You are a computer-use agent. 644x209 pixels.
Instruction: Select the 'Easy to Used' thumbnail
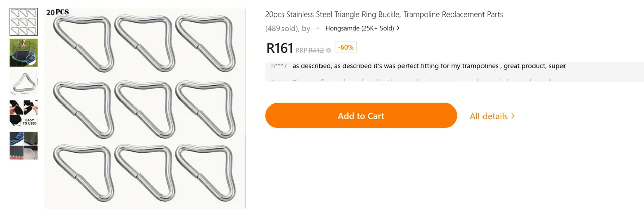click(24, 115)
